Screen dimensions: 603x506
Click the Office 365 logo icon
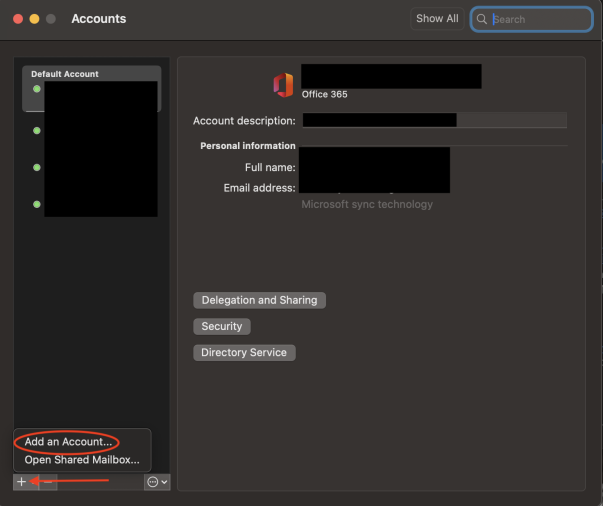click(x=283, y=85)
